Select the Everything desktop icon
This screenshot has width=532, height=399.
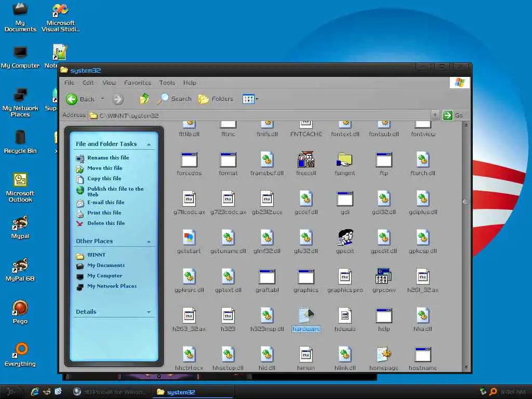coord(20,354)
